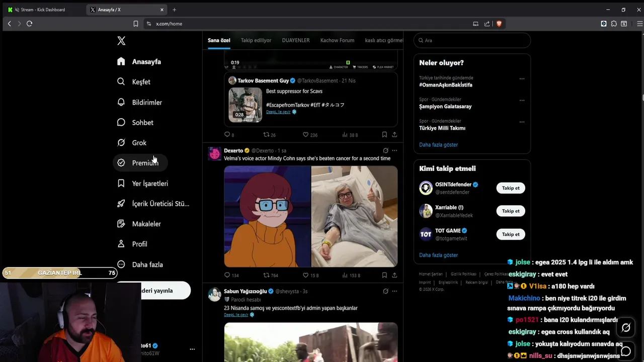The image size is (644, 362).
Task: Open Bildirimler bell icon
Action: pyautogui.click(x=121, y=102)
